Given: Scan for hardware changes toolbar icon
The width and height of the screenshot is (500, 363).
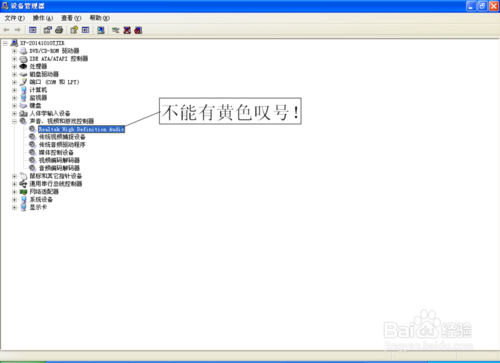Looking at the screenshot, I should [x=101, y=30].
